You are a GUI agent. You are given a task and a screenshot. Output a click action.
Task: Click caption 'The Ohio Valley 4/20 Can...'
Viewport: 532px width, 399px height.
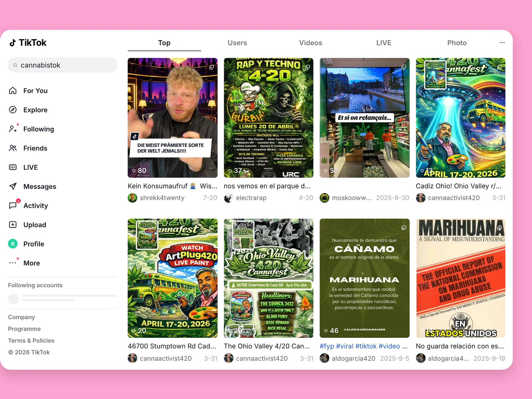267,346
